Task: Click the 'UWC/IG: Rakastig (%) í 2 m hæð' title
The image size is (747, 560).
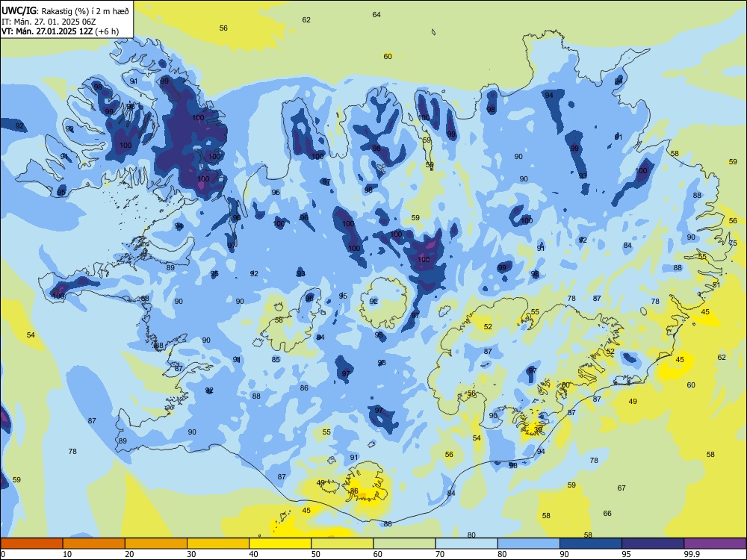Action: pyautogui.click(x=65, y=11)
